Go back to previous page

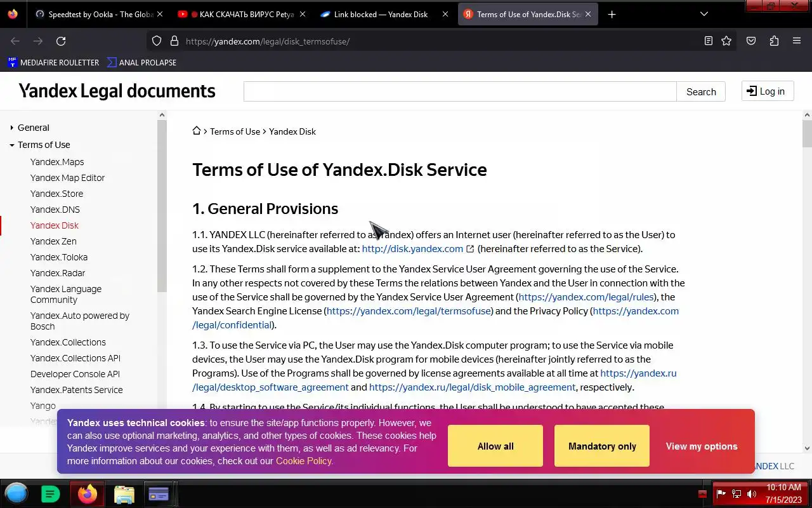(15, 41)
